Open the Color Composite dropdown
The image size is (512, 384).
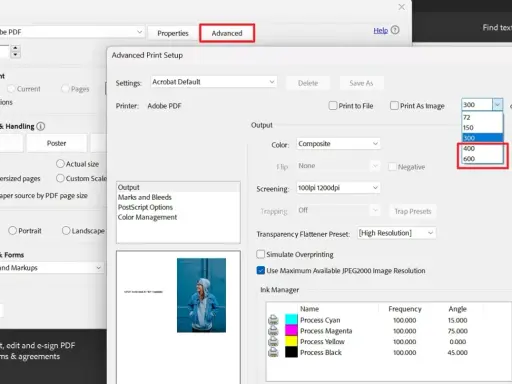point(338,144)
